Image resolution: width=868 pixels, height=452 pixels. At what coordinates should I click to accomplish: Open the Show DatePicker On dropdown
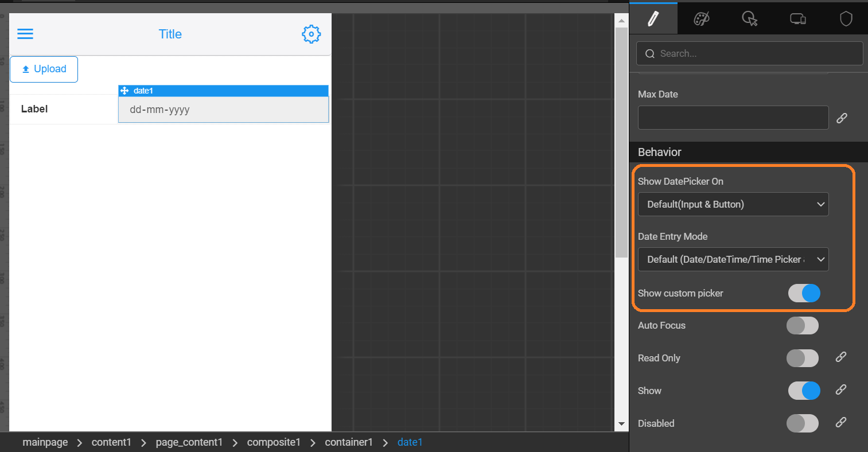[733, 204]
